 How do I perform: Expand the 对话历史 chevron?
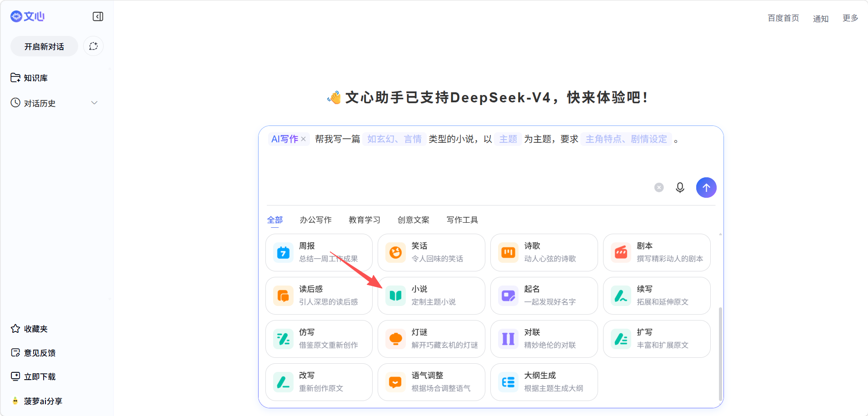[95, 103]
